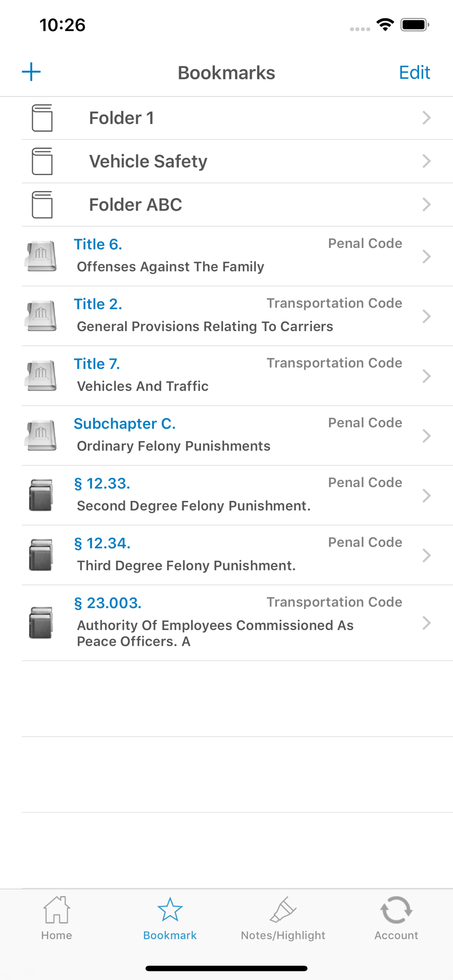Select Third Degree Felony Punishment bookmark
453x980 pixels.
[186, 566]
